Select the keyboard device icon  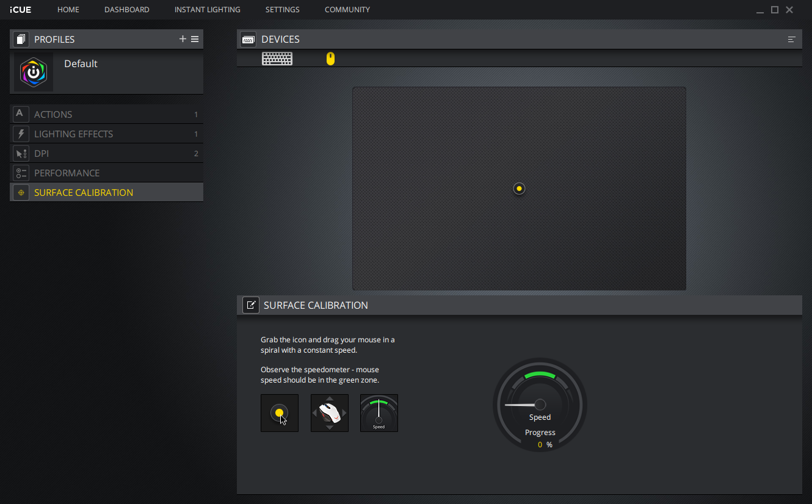click(277, 59)
